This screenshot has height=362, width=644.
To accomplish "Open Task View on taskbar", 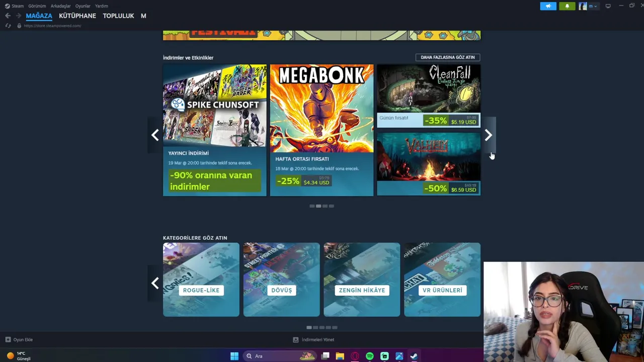I will [326, 356].
